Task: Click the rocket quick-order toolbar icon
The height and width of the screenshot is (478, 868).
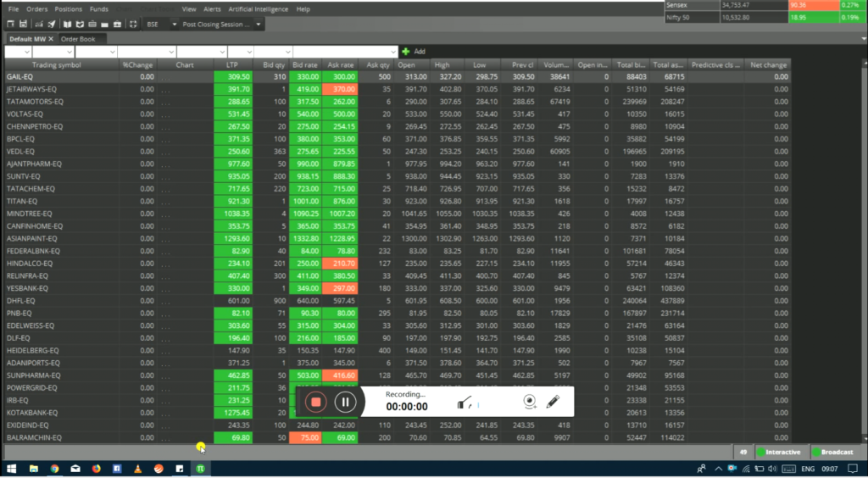Action: pos(52,25)
